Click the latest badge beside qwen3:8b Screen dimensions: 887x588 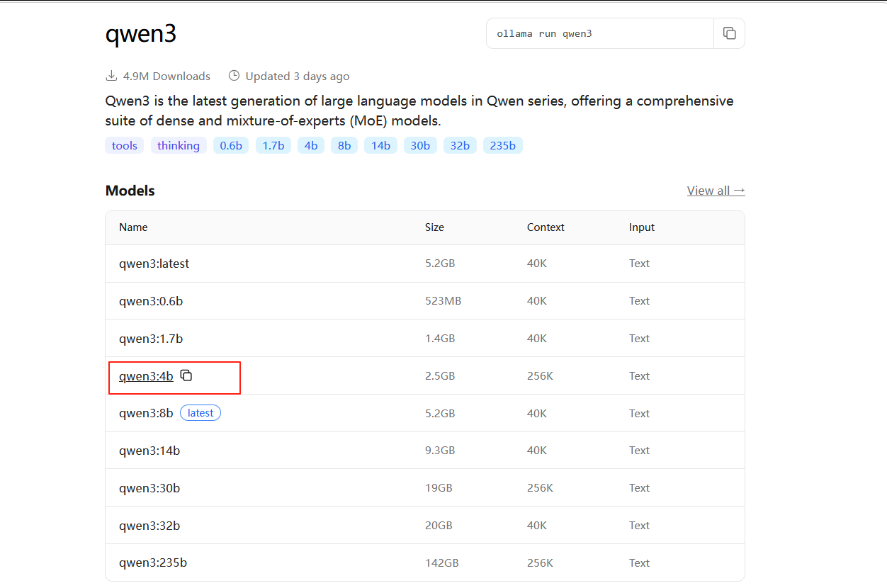coord(200,413)
